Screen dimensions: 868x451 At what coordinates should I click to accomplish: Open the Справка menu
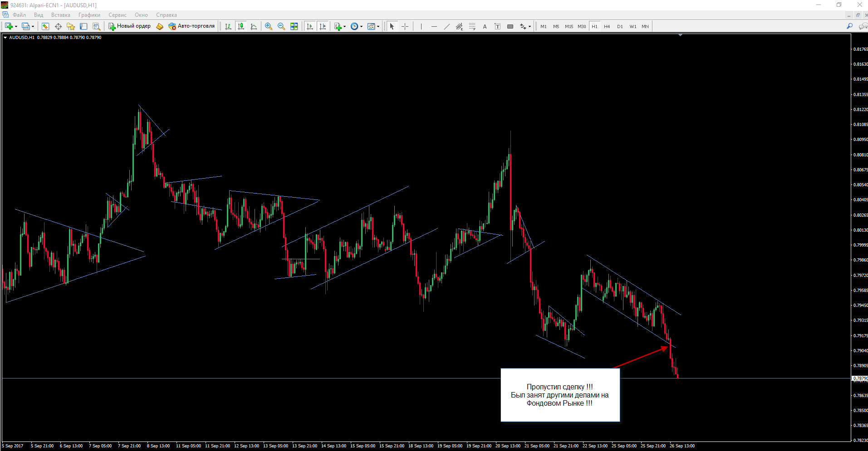pos(167,15)
